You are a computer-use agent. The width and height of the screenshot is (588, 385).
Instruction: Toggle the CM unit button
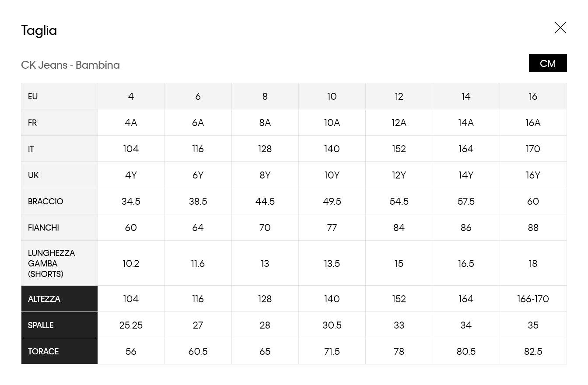547,63
